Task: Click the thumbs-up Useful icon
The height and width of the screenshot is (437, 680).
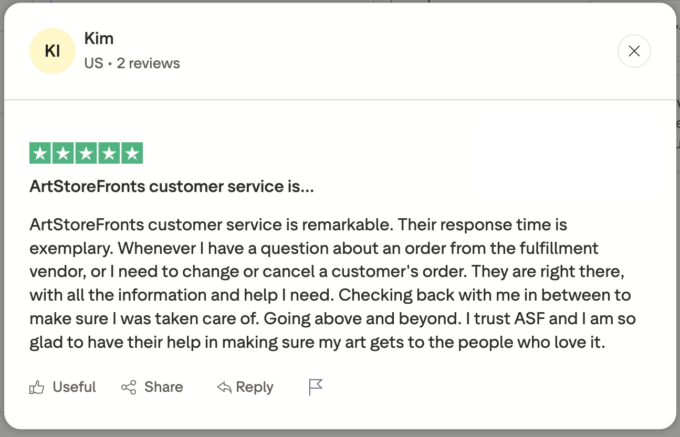Action: click(38, 387)
